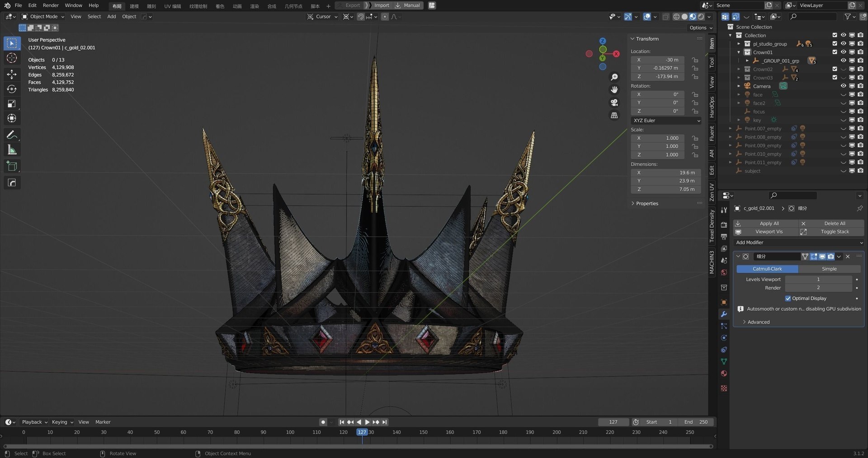Click the X location value field
The width and height of the screenshot is (868, 458).
pos(658,60)
